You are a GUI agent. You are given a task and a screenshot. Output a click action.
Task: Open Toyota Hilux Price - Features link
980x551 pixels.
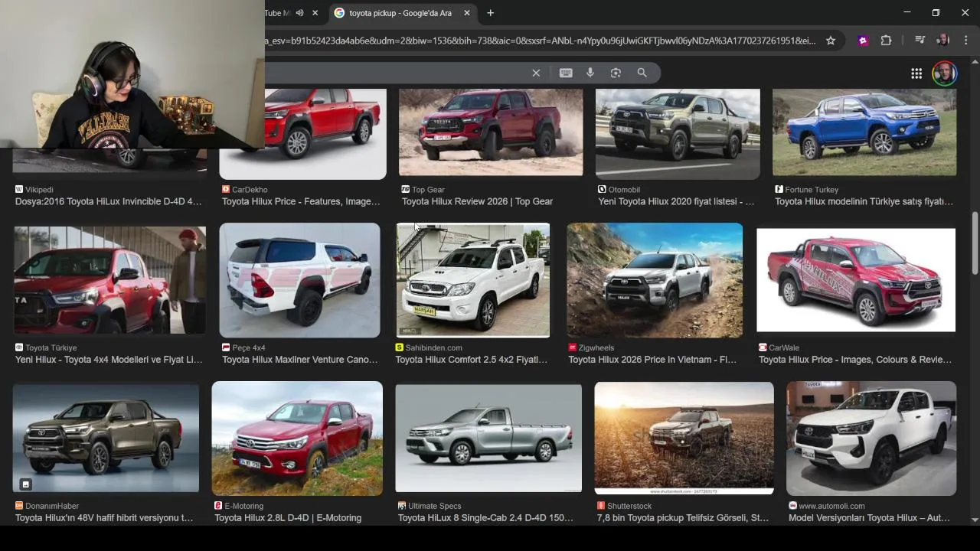[x=301, y=202]
